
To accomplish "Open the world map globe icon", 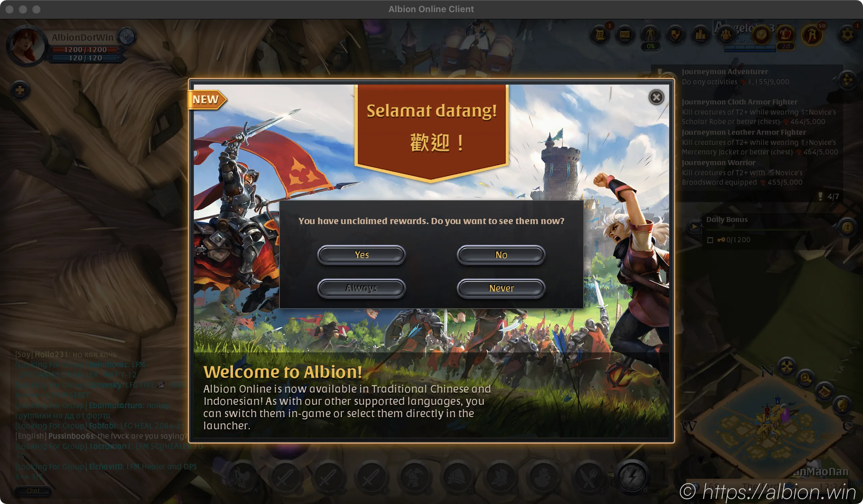I will (842, 404).
